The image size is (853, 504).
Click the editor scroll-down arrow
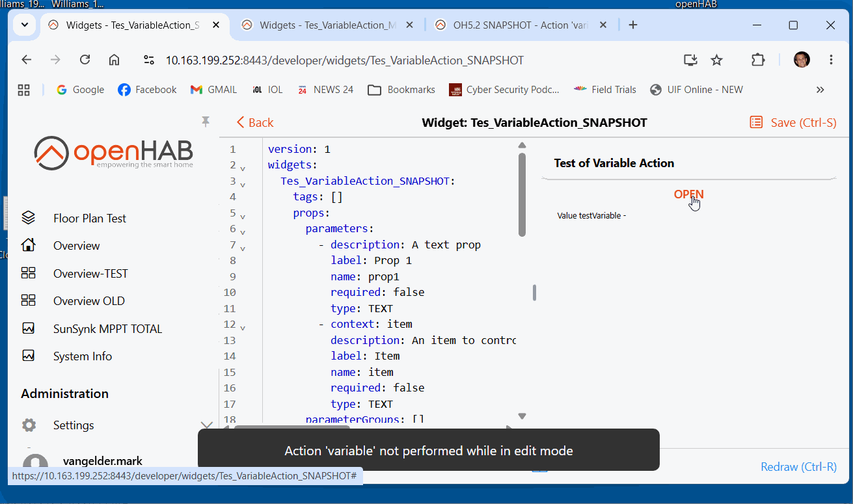tap(522, 416)
